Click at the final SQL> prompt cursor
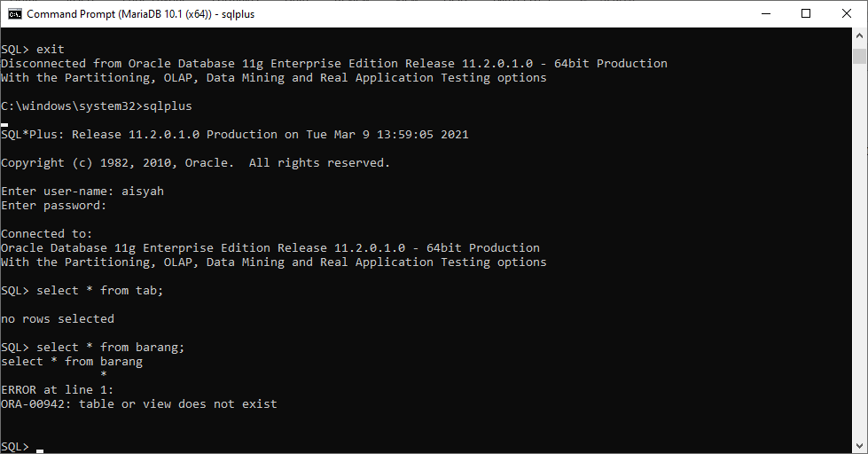The height and width of the screenshot is (454, 868). pos(40,450)
